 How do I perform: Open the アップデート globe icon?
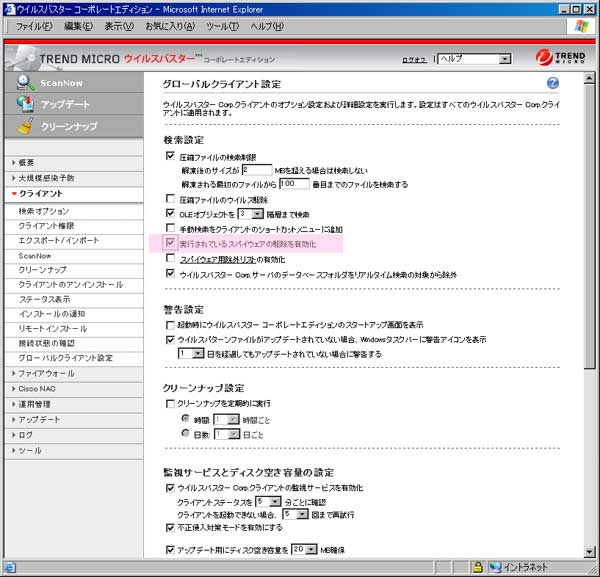tap(25, 104)
